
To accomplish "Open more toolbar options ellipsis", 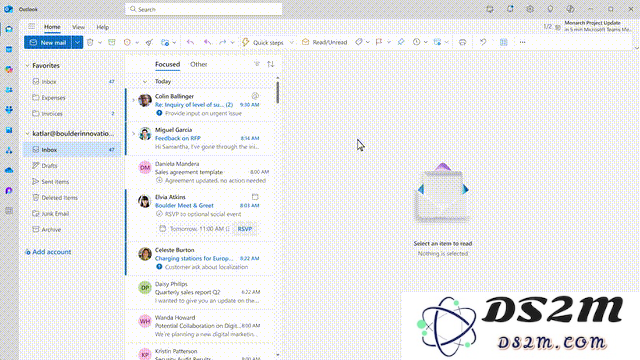I will click(522, 42).
